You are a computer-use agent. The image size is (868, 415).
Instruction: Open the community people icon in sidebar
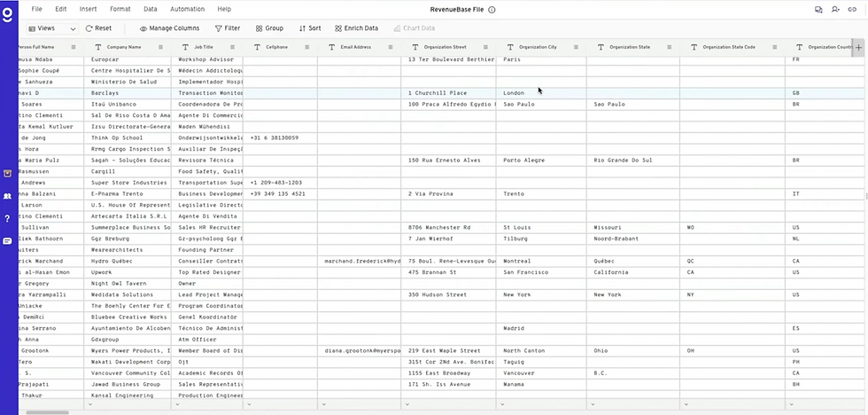7,196
